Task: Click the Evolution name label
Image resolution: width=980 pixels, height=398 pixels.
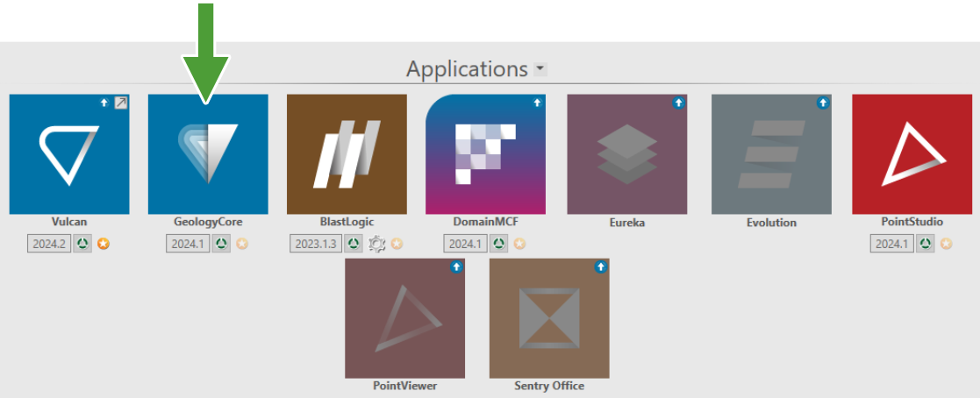Action: coord(771,222)
